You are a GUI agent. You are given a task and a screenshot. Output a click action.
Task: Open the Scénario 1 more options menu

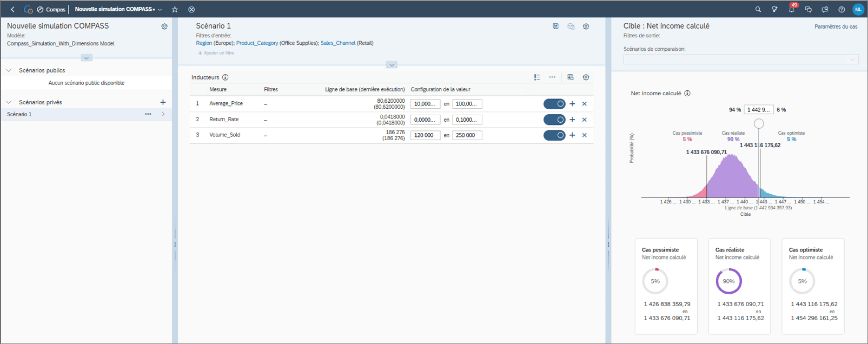point(148,114)
